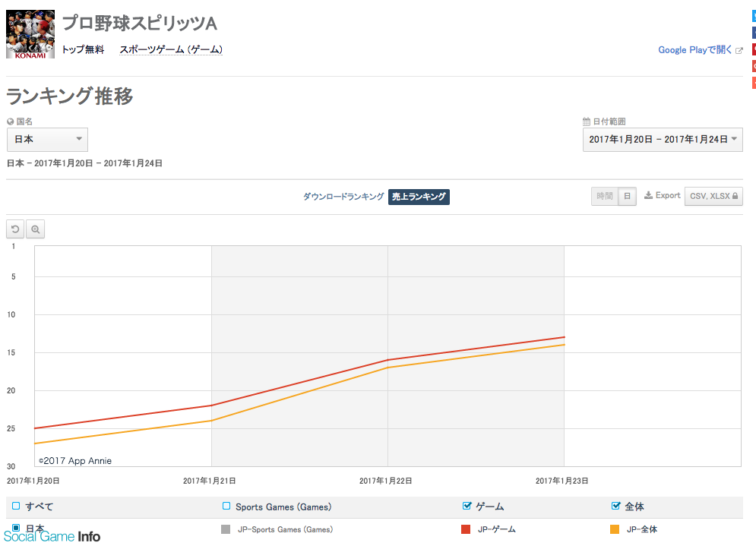
Task: Expand the 日本 country dropdown
Action: click(47, 139)
